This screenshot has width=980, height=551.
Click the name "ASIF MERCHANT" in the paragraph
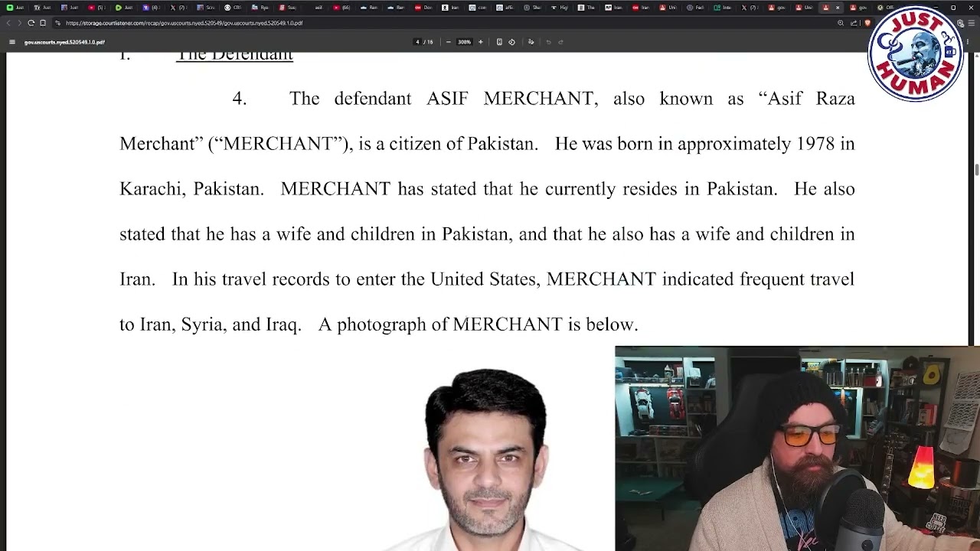pyautogui.click(x=510, y=99)
